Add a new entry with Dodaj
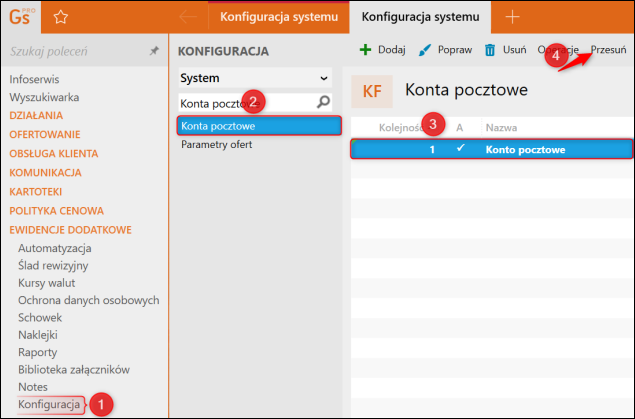Viewport: 635px width, 419px height. 382,50
